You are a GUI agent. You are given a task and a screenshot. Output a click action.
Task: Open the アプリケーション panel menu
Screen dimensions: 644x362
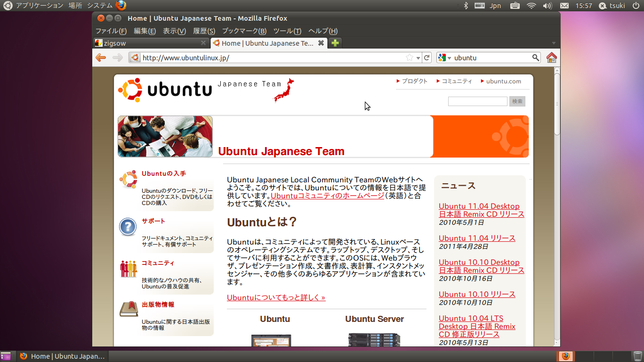click(x=40, y=6)
